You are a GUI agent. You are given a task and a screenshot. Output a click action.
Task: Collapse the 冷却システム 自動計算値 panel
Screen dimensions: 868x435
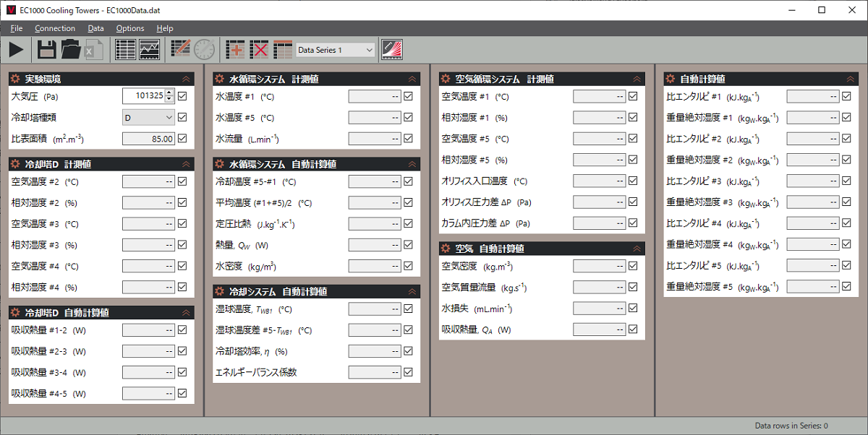coord(412,292)
